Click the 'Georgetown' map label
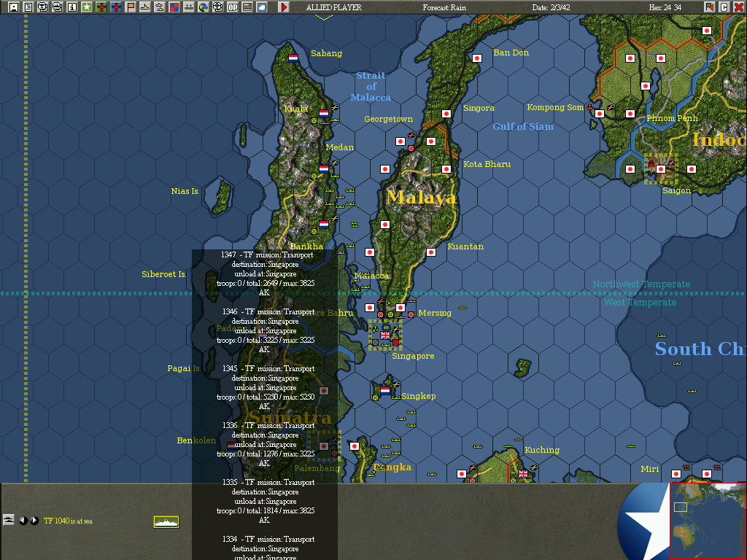The height and width of the screenshot is (560, 747). [388, 119]
